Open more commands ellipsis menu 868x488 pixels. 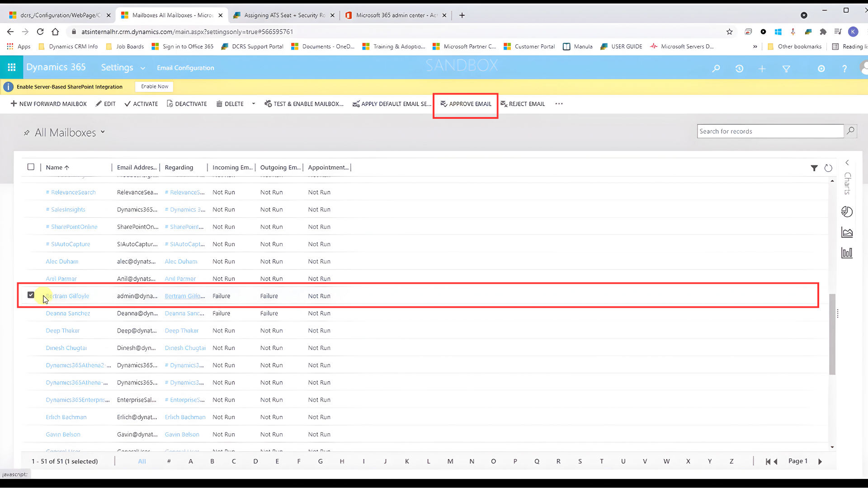pos(559,104)
